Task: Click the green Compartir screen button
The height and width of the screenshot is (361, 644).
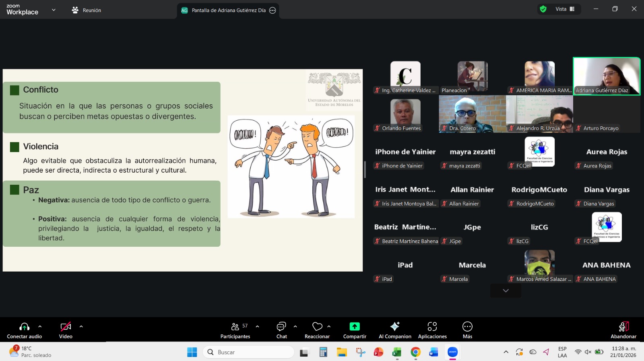Action: tap(355, 327)
